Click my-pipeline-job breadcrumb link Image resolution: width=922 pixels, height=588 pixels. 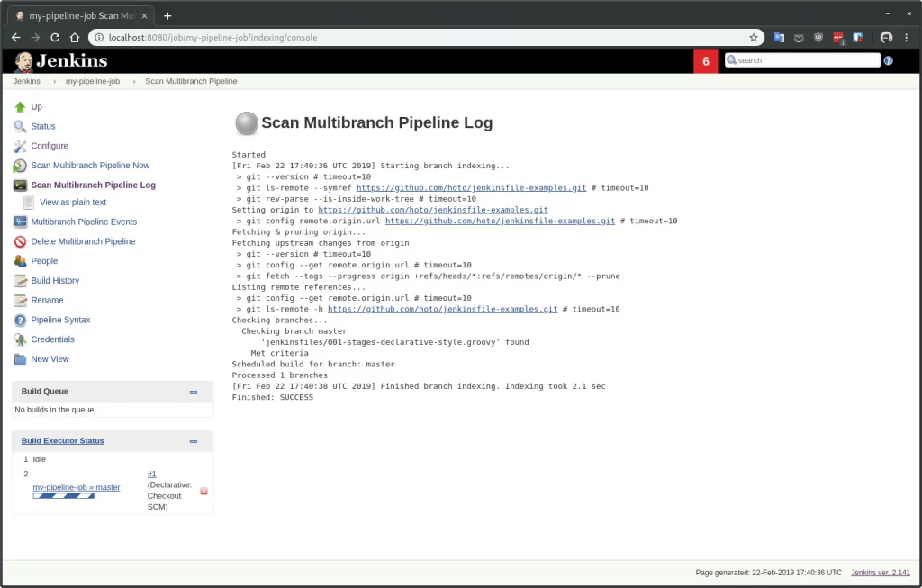(x=93, y=82)
